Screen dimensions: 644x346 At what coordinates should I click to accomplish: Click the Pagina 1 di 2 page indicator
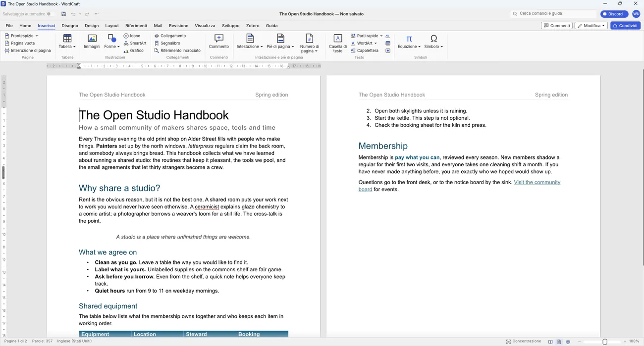(x=15, y=341)
